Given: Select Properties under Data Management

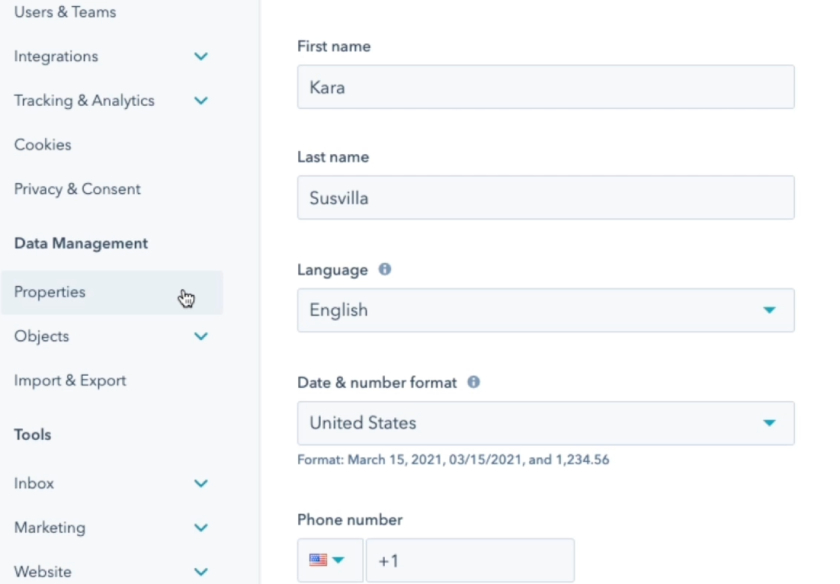Looking at the screenshot, I should click(x=111, y=292).
